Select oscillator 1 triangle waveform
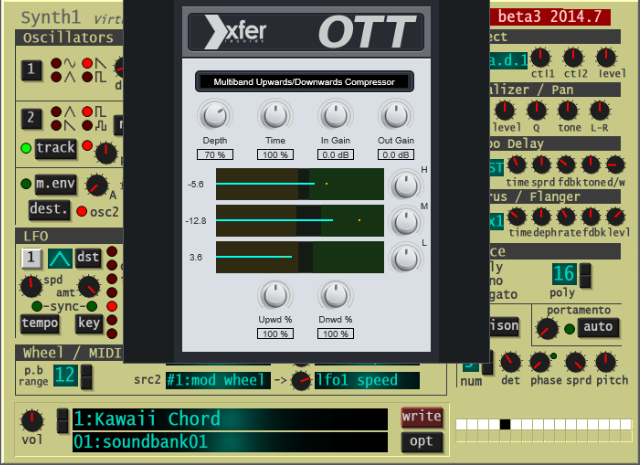The width and height of the screenshot is (640, 465). click(x=56, y=77)
